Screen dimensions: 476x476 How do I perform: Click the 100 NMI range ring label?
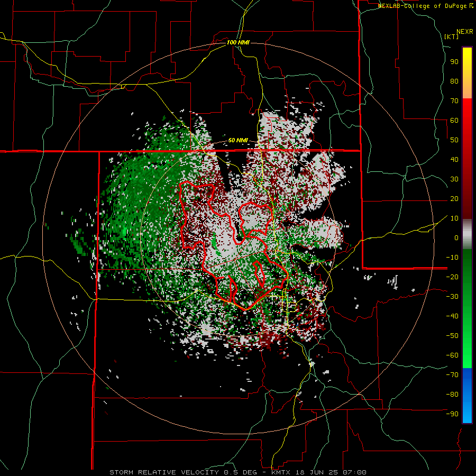click(238, 42)
